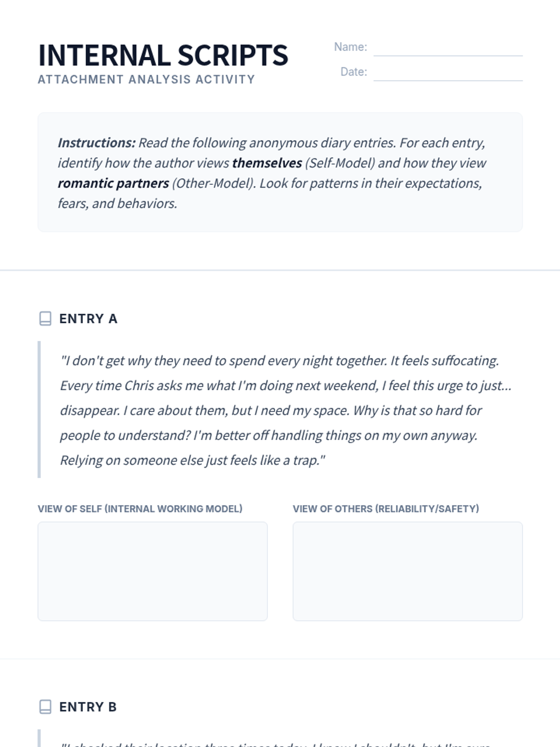This screenshot has height=747, width=560.
Task: Click the Entry A diary quote text
Action: click(286, 410)
